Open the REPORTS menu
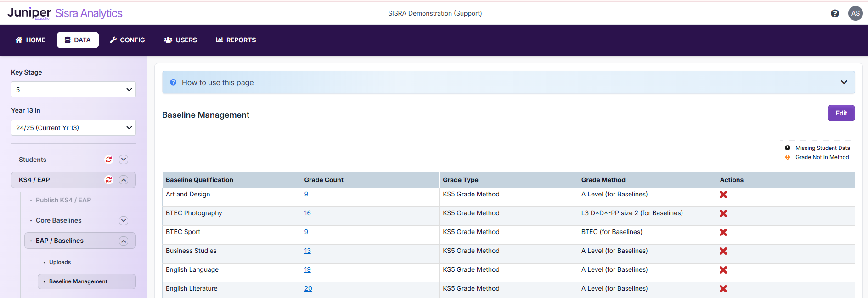The height and width of the screenshot is (298, 868). pos(236,40)
